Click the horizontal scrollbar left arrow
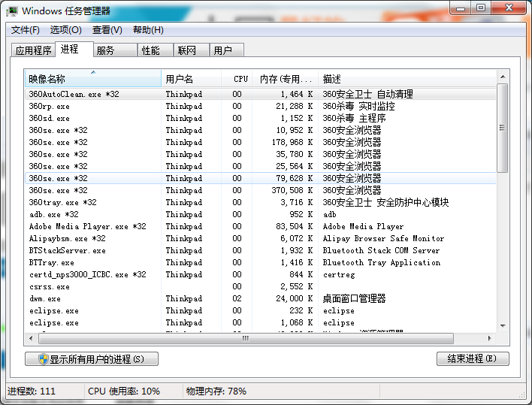This screenshot has width=532, height=405. click(32, 338)
